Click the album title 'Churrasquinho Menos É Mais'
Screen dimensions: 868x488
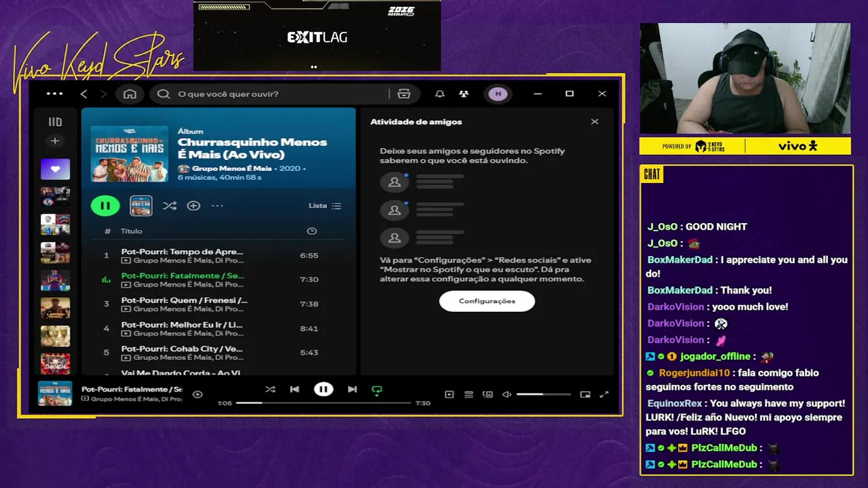pos(252,148)
